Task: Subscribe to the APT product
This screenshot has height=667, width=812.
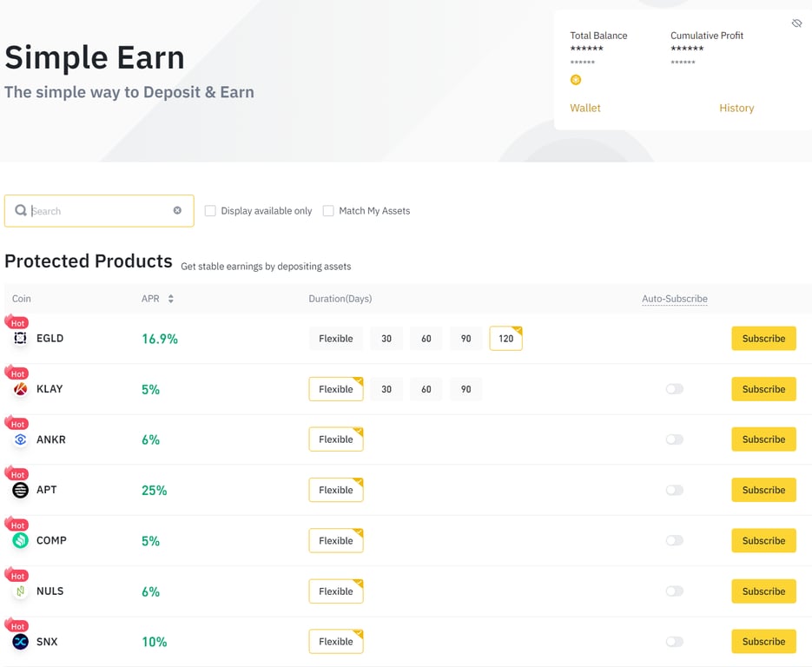Action: click(x=763, y=490)
